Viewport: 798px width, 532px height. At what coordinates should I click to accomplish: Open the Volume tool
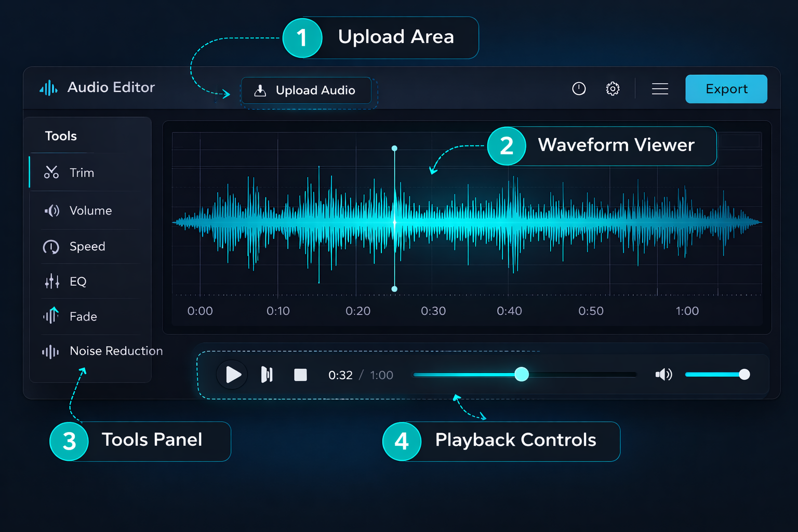90,210
